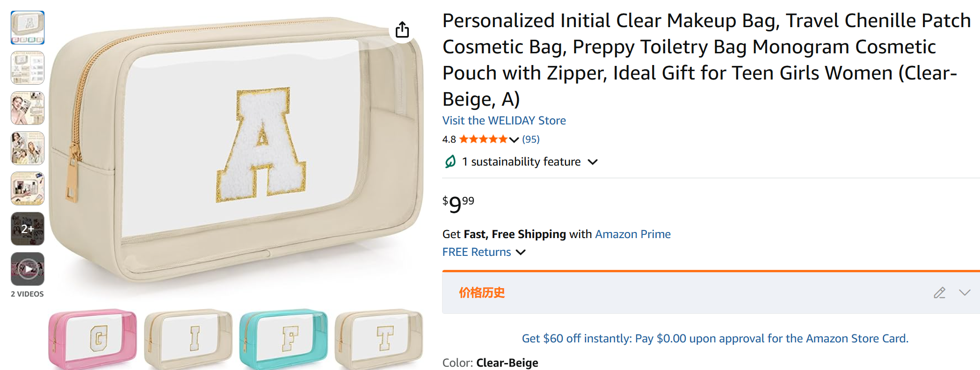Choose the pink bag with letter G
The image size is (980, 370).
(93, 339)
